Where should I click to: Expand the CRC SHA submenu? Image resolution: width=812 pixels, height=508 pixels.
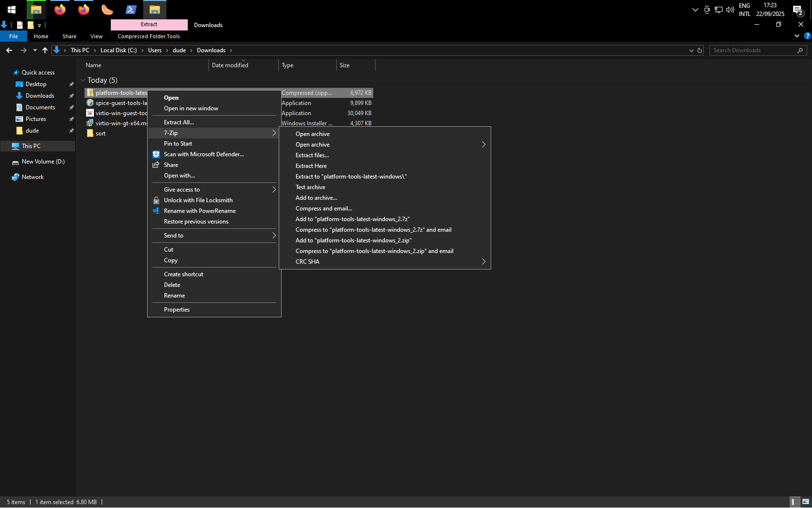pos(483,262)
